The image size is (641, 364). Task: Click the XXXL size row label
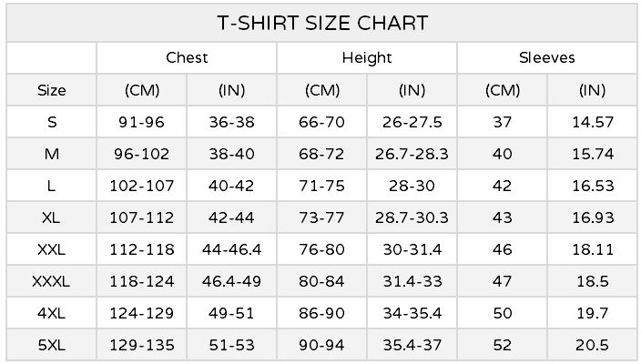pos(52,281)
